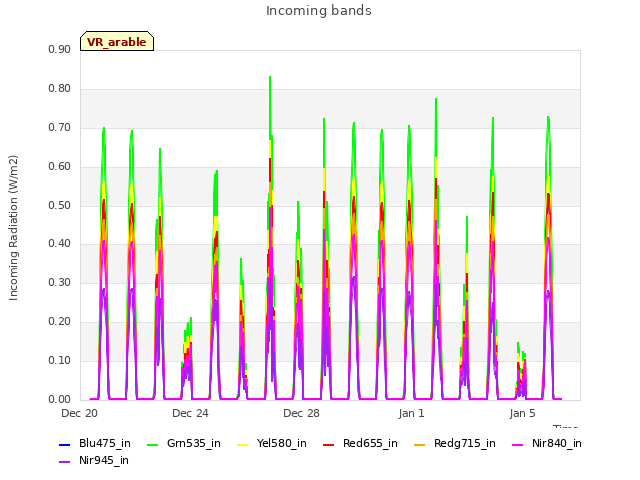The image size is (640, 480).
Task: Click the blue Blu475_in color swatch
Action: point(65,444)
